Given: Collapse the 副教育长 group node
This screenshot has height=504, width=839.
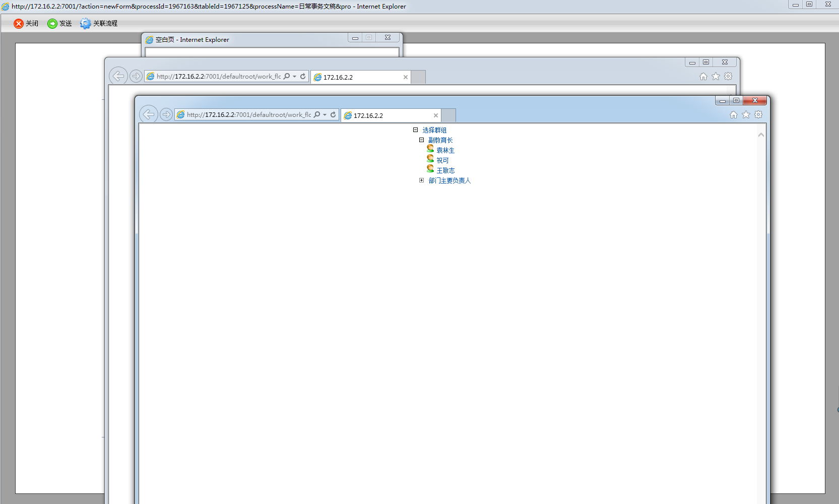Looking at the screenshot, I should (422, 140).
